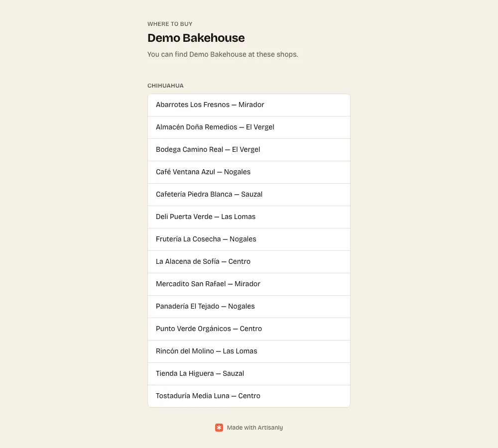
Task: Open Mercadito San Rafael — Mirador
Action: pos(249,284)
